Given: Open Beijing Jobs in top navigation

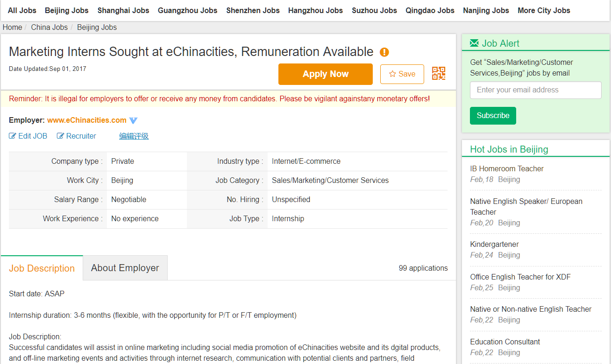Looking at the screenshot, I should (67, 10).
